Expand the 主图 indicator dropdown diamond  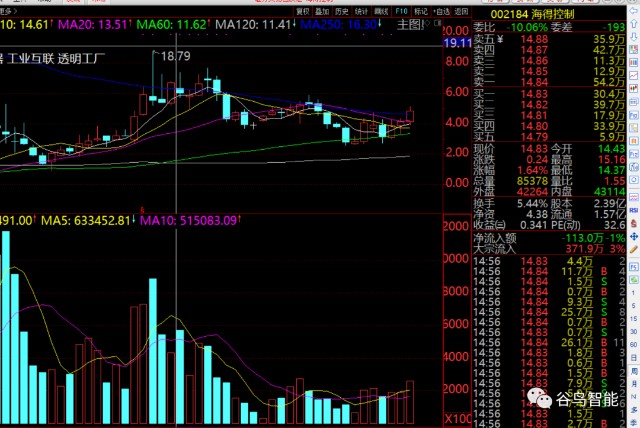point(427,24)
